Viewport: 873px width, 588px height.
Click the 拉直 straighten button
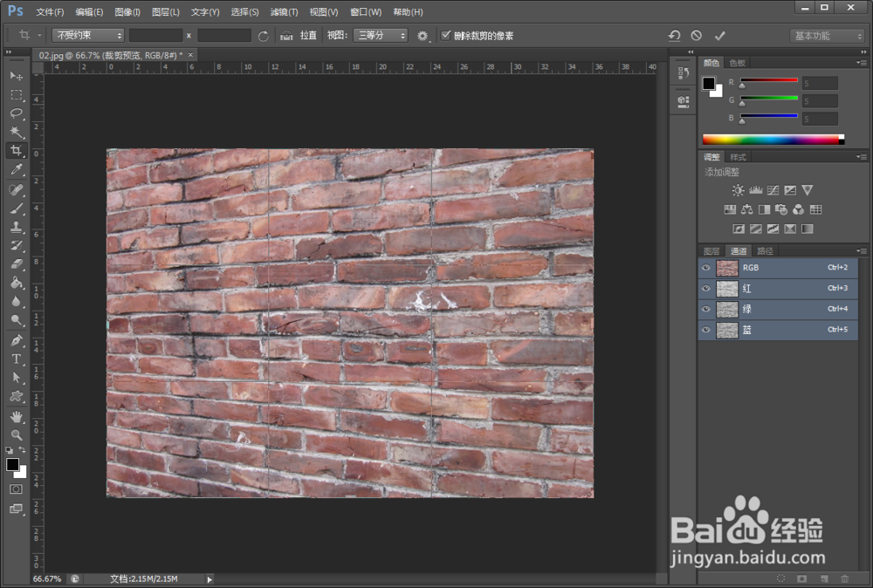click(308, 36)
